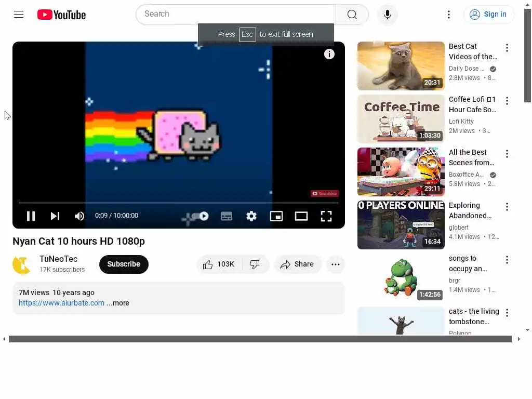The image size is (532, 399).
Task: Toggle the autoplay switch
Action: (200, 216)
